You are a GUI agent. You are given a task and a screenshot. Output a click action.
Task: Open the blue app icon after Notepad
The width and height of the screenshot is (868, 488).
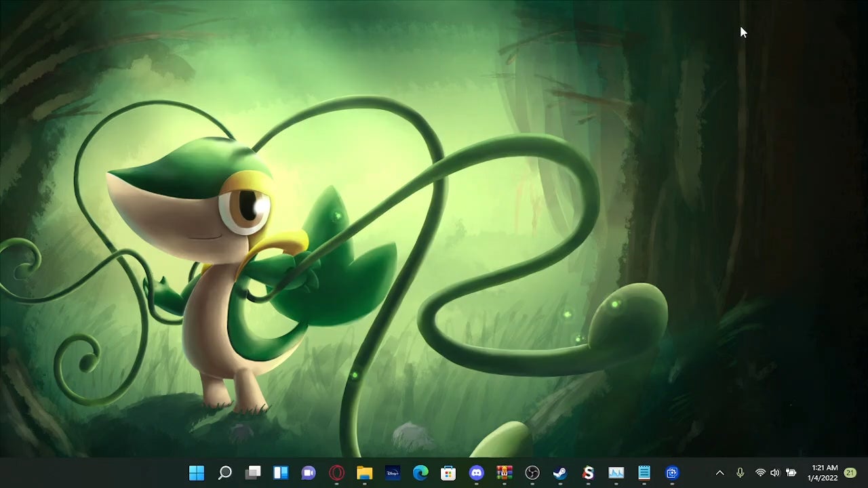click(x=672, y=473)
